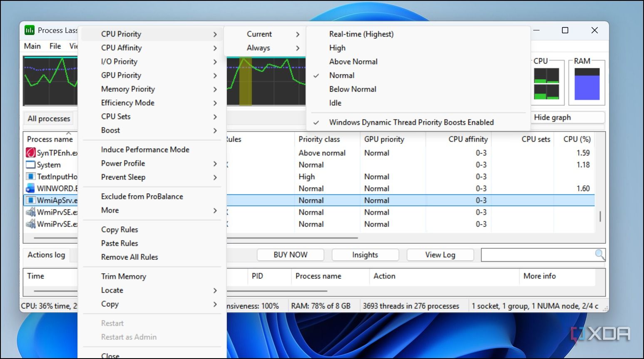644x359 pixels.
Task: Open the Insights button
Action: pyautogui.click(x=365, y=255)
